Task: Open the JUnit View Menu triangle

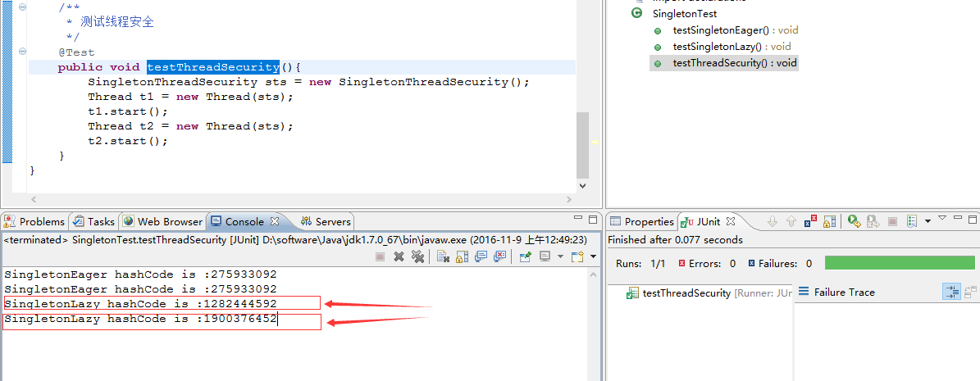Action: [x=942, y=218]
